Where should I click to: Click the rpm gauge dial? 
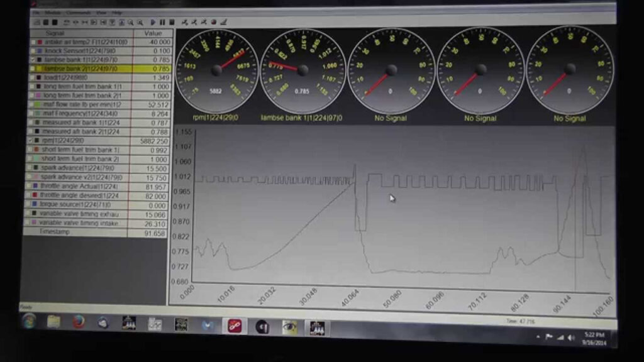216,70
